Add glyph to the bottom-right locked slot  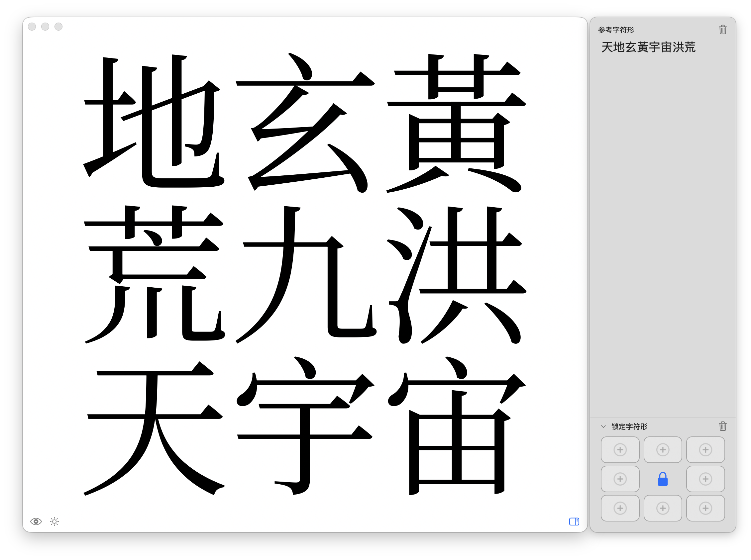705,508
